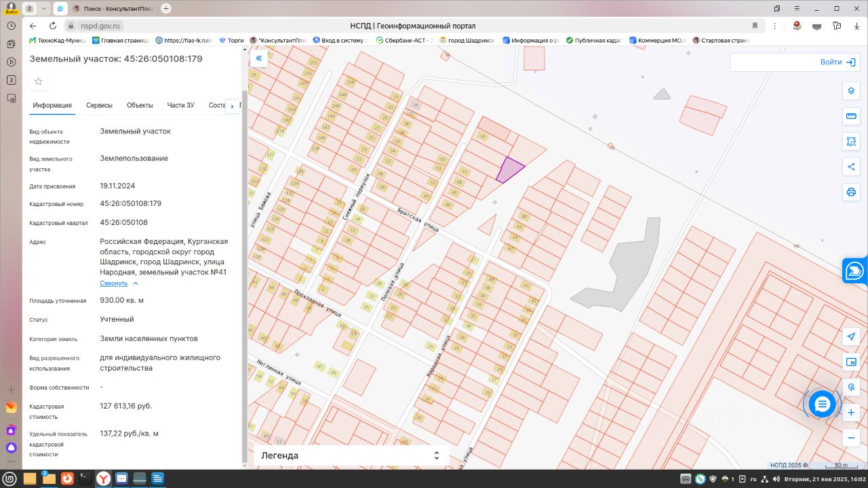
Task: Zoom out of the map
Action: pyautogui.click(x=851, y=438)
